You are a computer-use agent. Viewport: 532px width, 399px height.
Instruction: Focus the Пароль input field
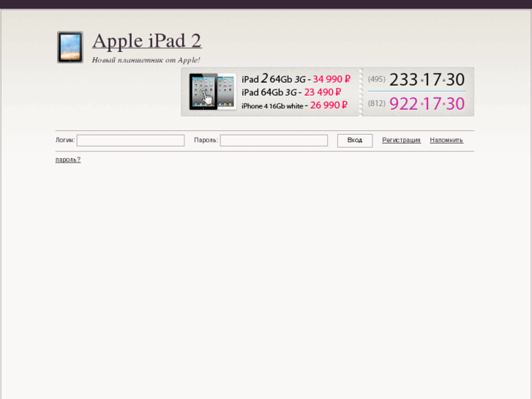coord(274,141)
